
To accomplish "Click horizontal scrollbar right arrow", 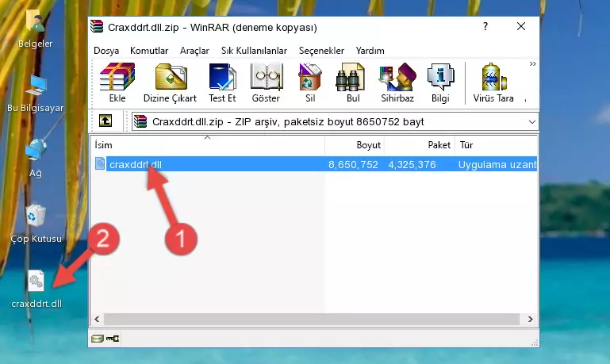I will point(530,319).
